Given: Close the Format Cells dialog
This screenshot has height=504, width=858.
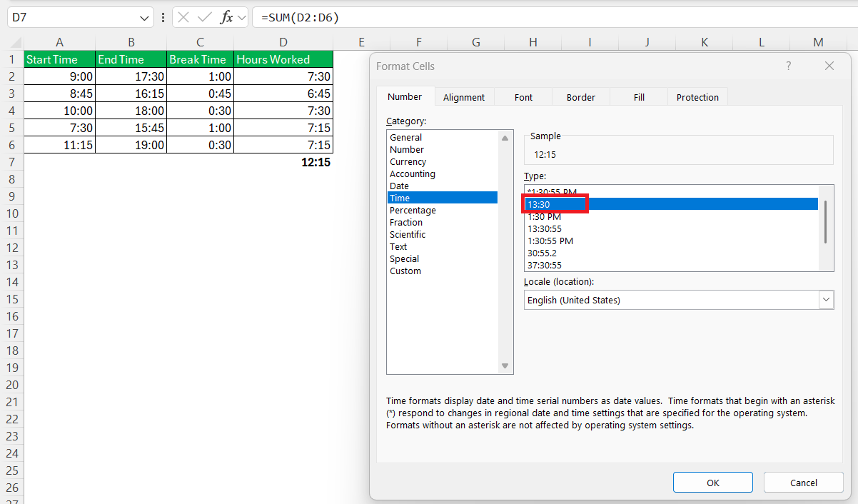Looking at the screenshot, I should click(x=829, y=66).
